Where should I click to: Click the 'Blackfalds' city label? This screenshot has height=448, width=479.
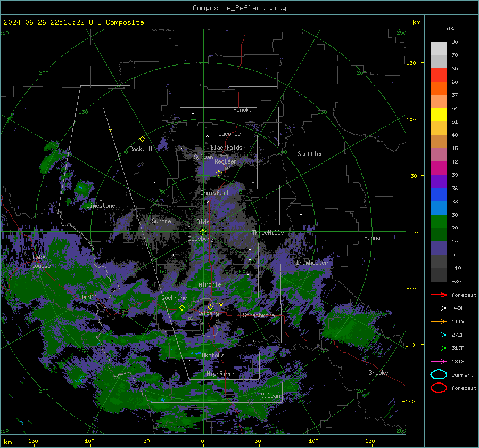226,148
